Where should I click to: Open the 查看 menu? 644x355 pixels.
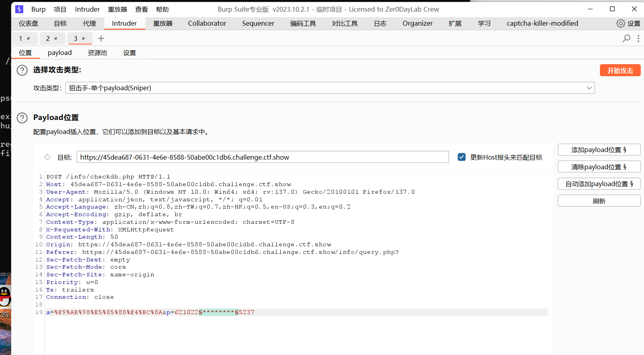click(142, 9)
